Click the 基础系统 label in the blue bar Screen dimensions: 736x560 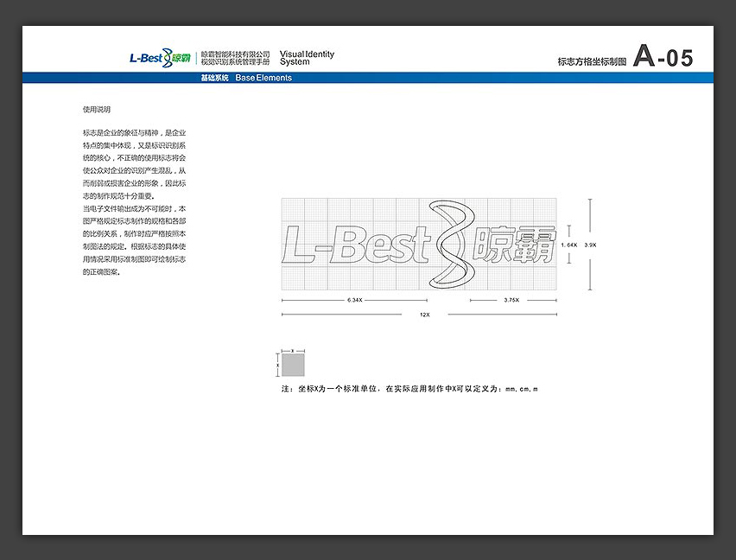point(214,78)
